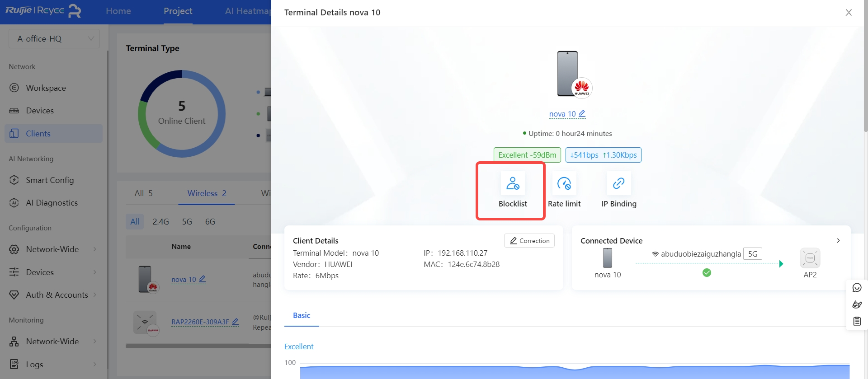Click the Workspace sidebar icon

coord(14,88)
